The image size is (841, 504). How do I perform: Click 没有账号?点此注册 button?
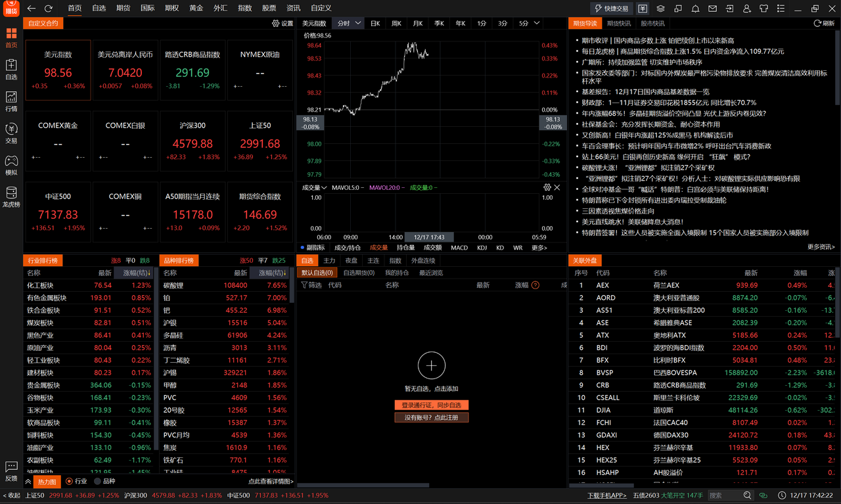coord(432,417)
